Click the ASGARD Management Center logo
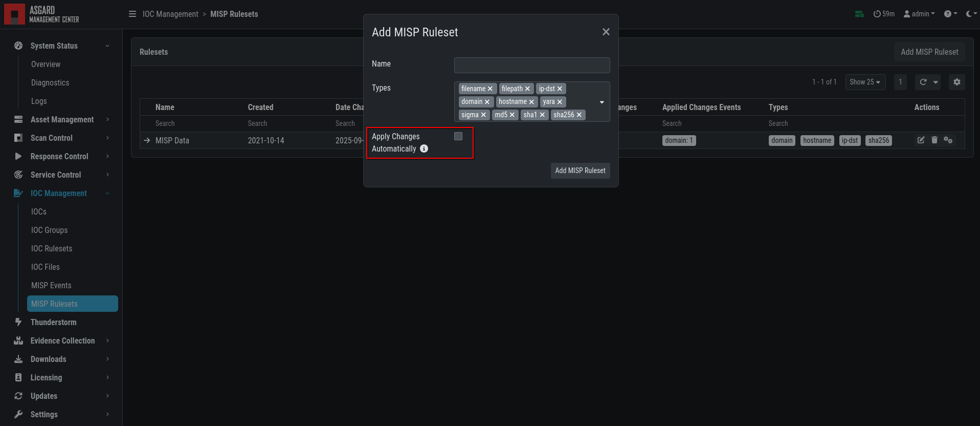The image size is (980, 426). click(x=42, y=14)
